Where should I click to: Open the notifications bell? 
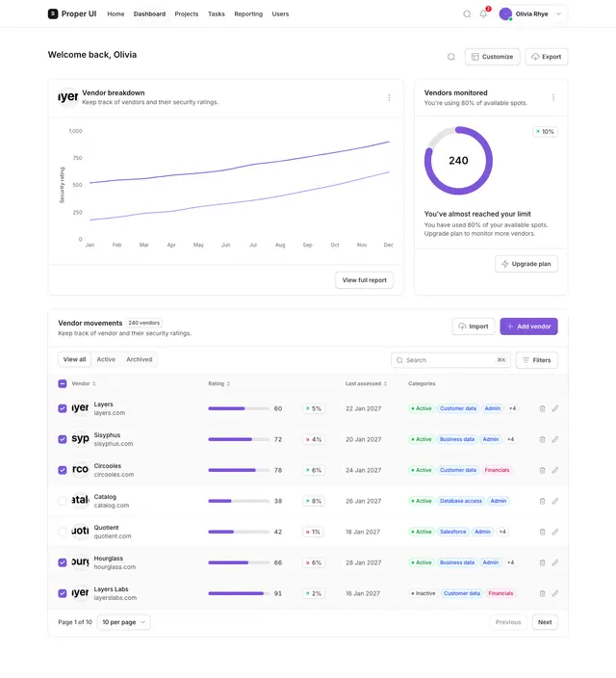(x=483, y=13)
